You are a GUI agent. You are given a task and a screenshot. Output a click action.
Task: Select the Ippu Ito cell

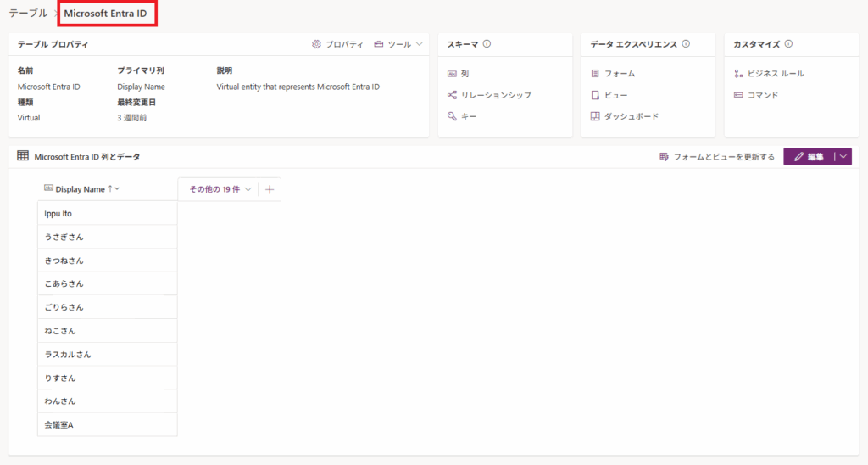(108, 213)
